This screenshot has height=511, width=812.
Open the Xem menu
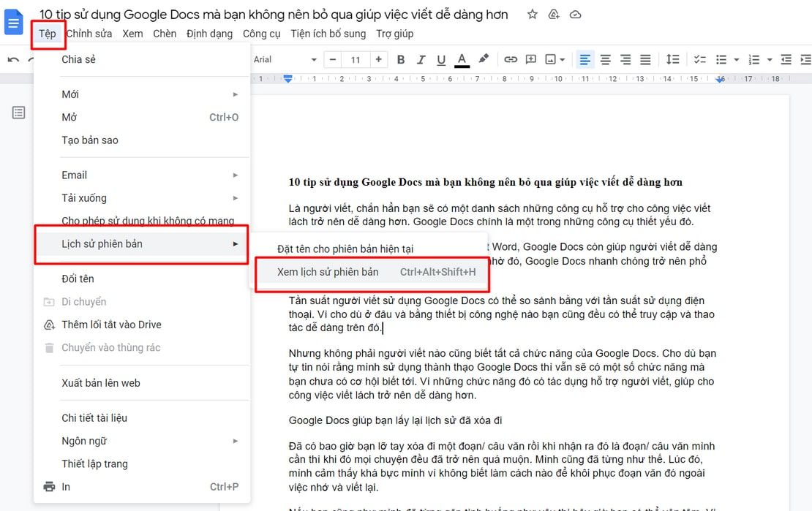pos(132,34)
